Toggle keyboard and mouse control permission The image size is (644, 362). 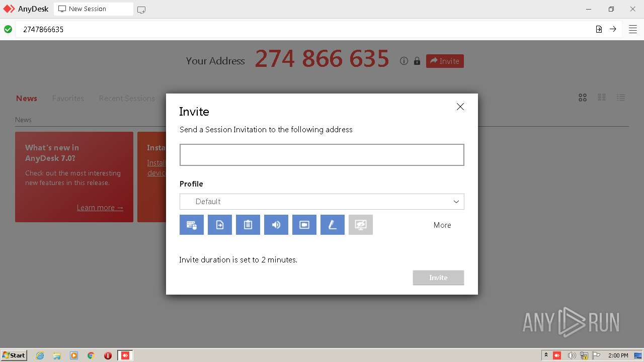(x=192, y=225)
